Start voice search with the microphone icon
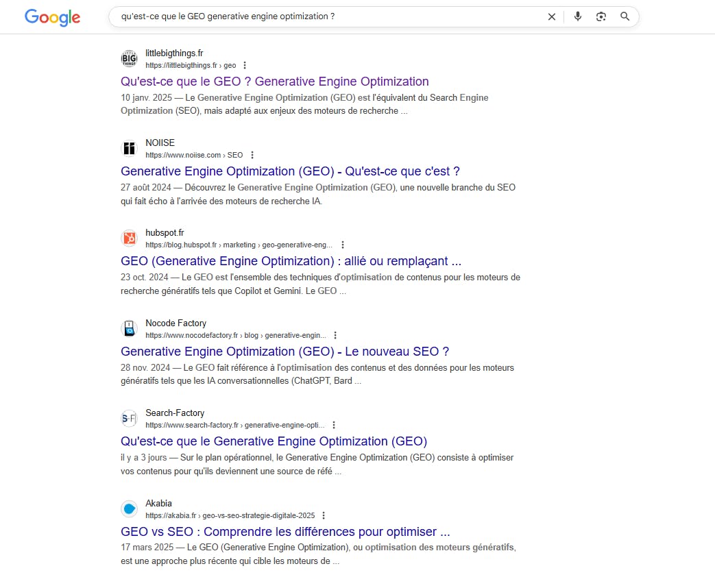Image resolution: width=715 pixels, height=588 pixels. point(578,16)
